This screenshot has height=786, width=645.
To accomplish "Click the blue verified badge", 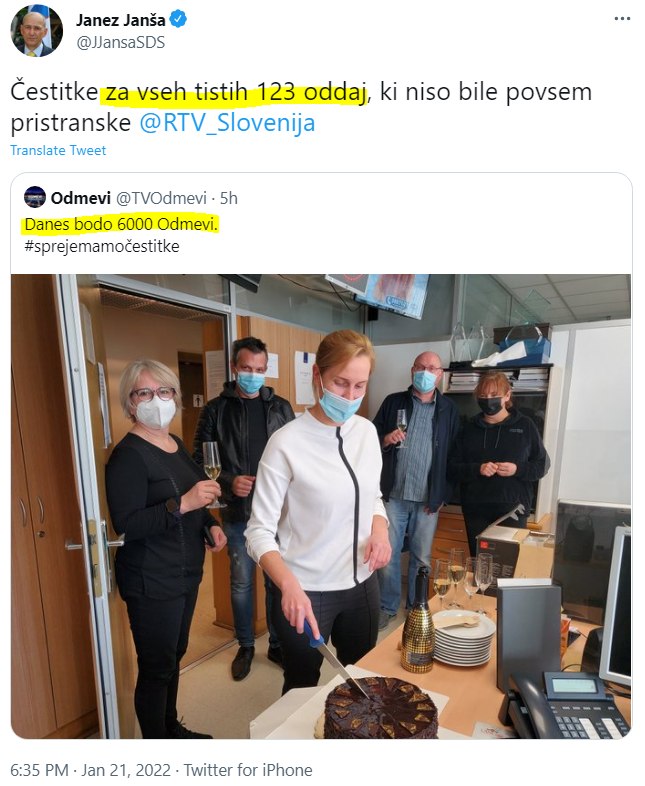I will click(x=178, y=20).
